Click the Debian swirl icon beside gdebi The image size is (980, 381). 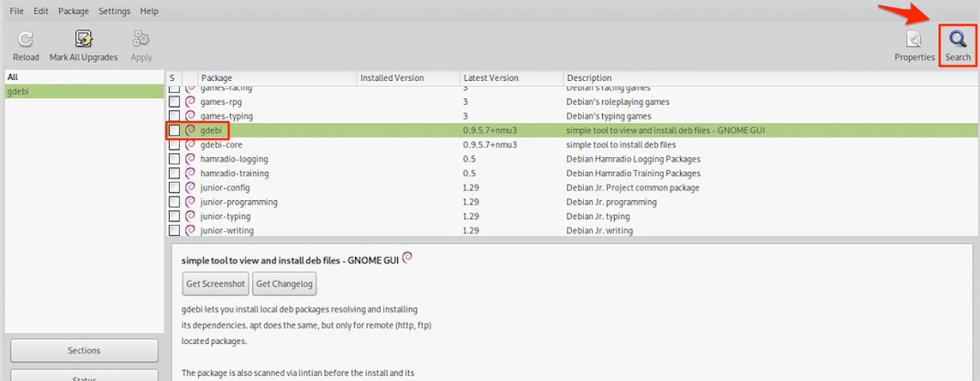point(190,130)
